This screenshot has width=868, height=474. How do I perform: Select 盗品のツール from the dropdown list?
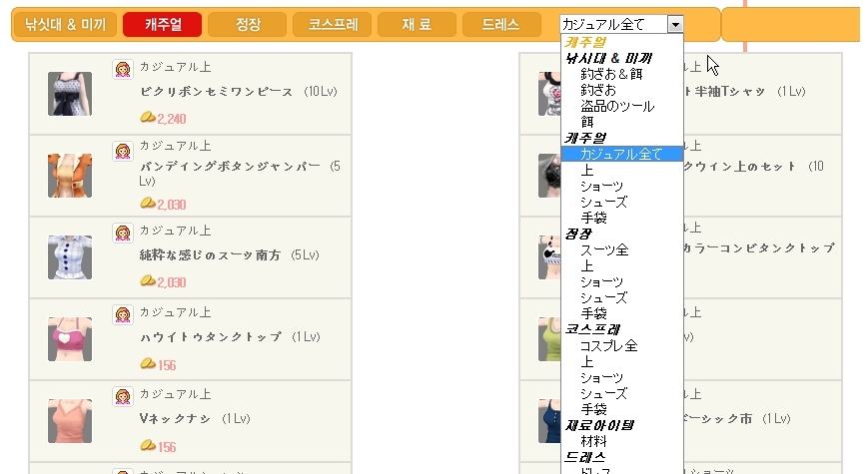[617, 106]
